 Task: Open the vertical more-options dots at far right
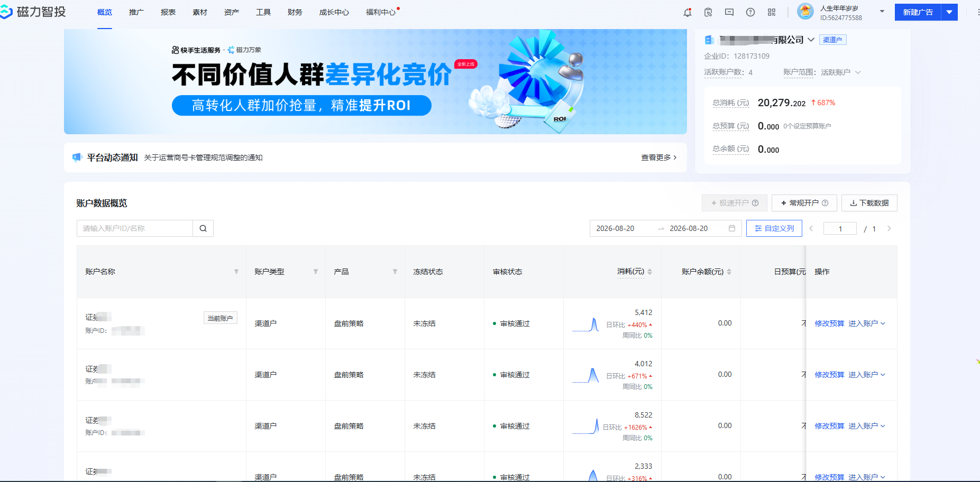pos(977,12)
